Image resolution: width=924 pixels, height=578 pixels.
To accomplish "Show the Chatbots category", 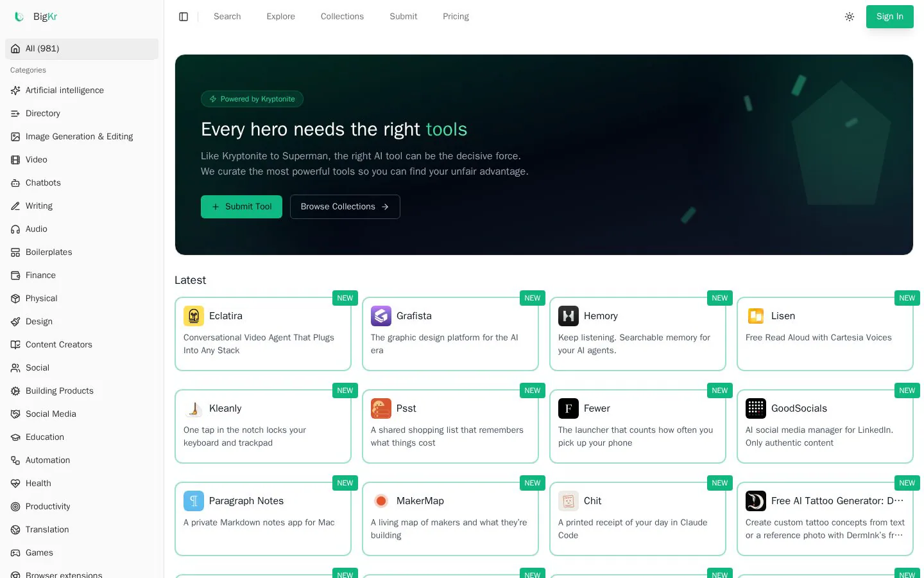I will pyautogui.click(x=81, y=183).
